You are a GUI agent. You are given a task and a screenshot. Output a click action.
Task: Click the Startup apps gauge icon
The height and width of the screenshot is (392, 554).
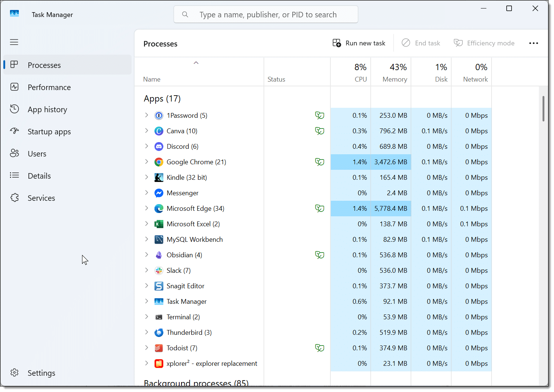14,131
